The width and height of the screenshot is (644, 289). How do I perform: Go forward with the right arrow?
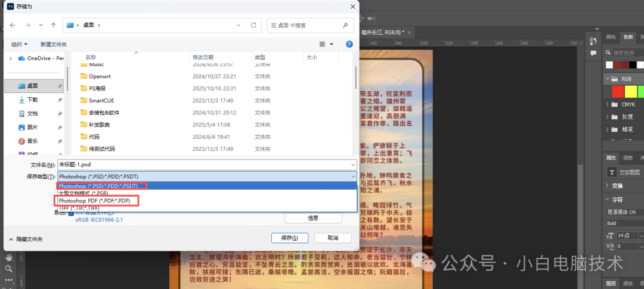(27, 25)
